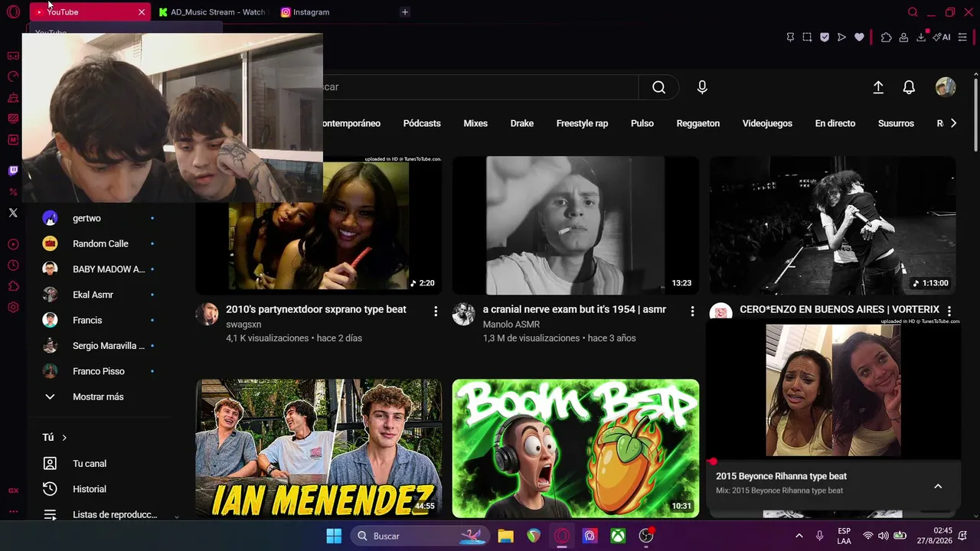Select the Mixes category chip
Image resolution: width=980 pixels, height=551 pixels.
click(475, 123)
